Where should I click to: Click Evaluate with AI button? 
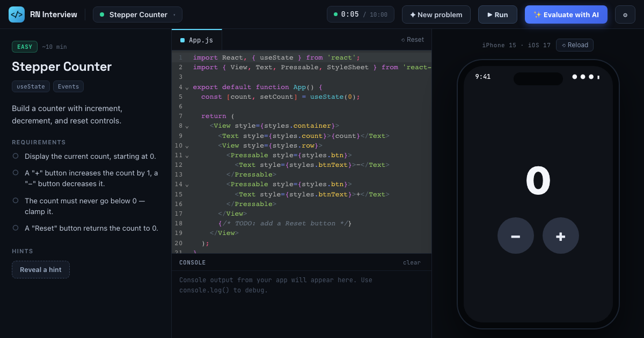566,14
